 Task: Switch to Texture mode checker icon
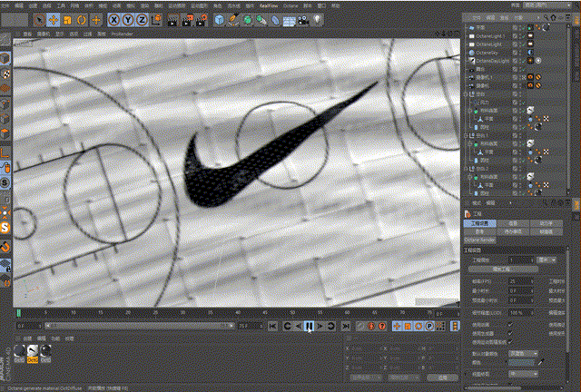coord(5,73)
